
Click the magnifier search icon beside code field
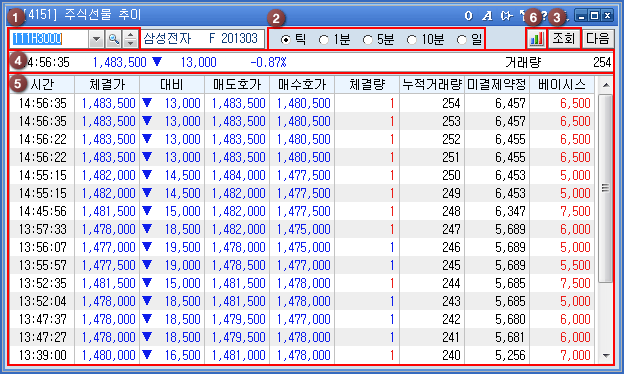coord(114,39)
